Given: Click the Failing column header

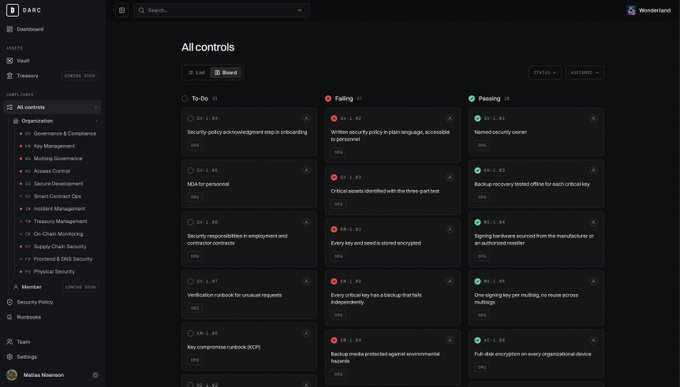Looking at the screenshot, I should (x=343, y=98).
